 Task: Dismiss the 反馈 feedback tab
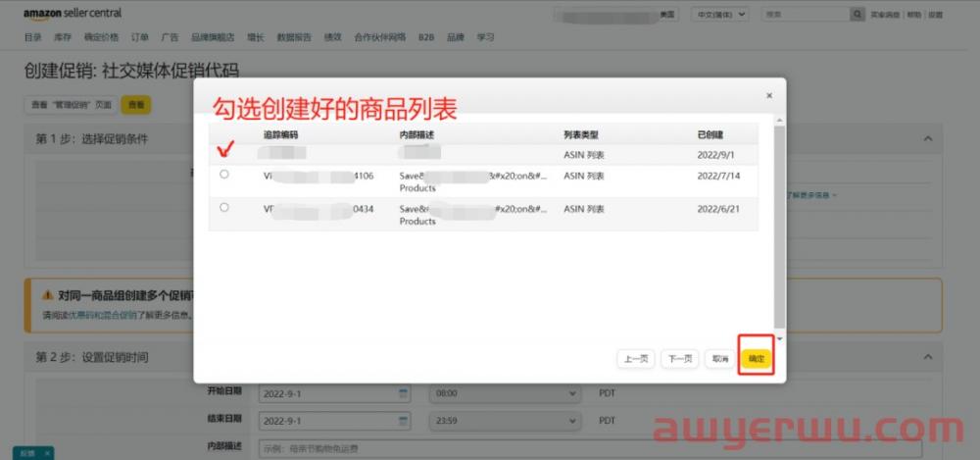(x=47, y=453)
